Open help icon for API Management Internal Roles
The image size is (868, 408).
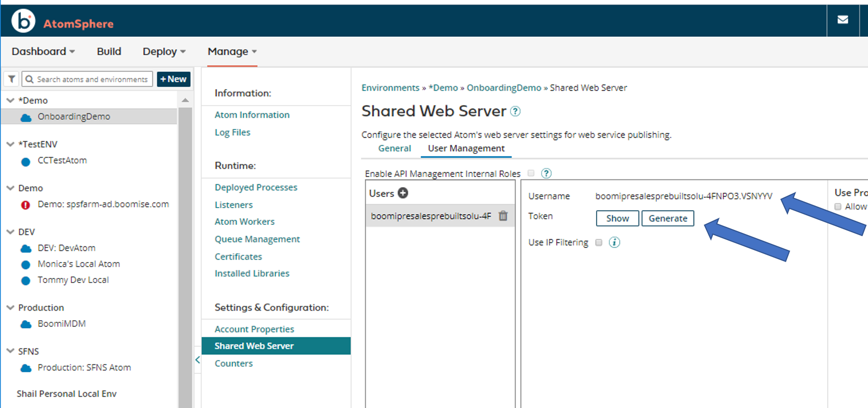point(546,173)
